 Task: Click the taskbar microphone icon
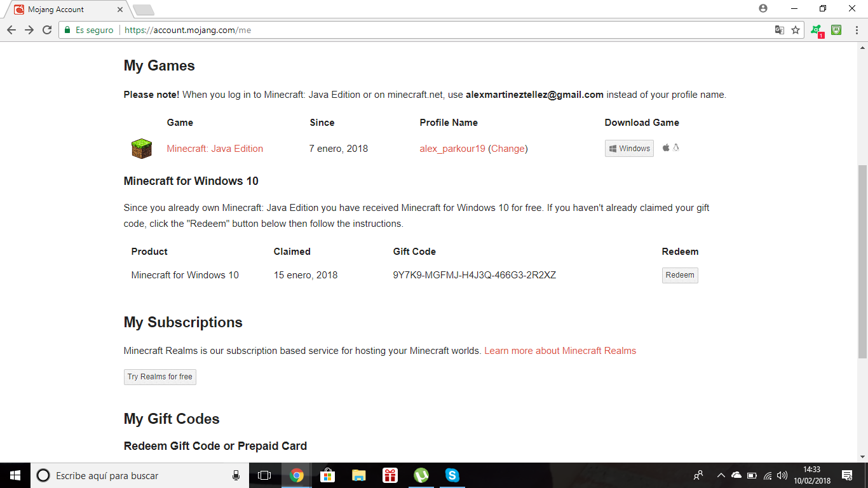236,475
